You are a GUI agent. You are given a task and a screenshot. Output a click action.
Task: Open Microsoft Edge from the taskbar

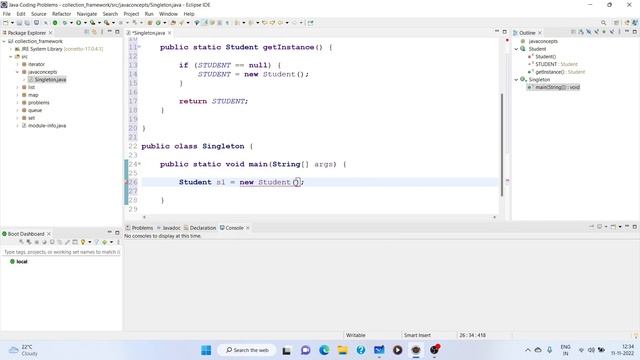coord(324,350)
